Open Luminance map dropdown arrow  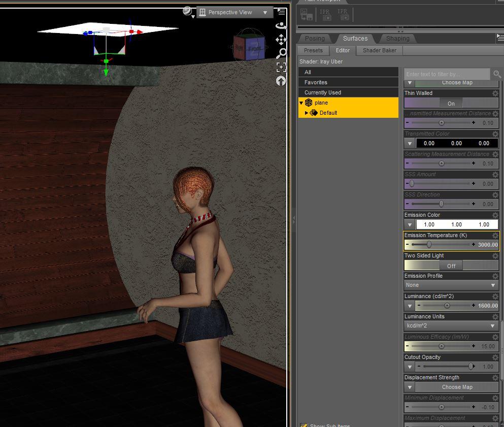(410, 306)
